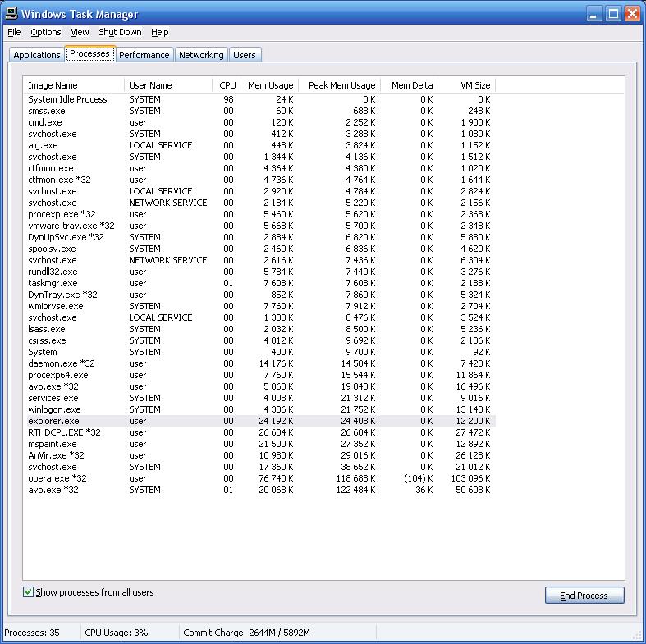
Task: Click the Commit Charge status entry
Action: pos(246,633)
